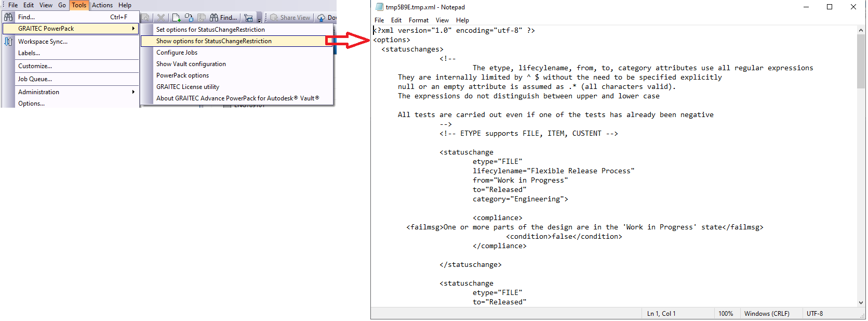Click the 'lifecyclename="Flexible Release Process"' line
868x321 pixels.
coord(554,171)
